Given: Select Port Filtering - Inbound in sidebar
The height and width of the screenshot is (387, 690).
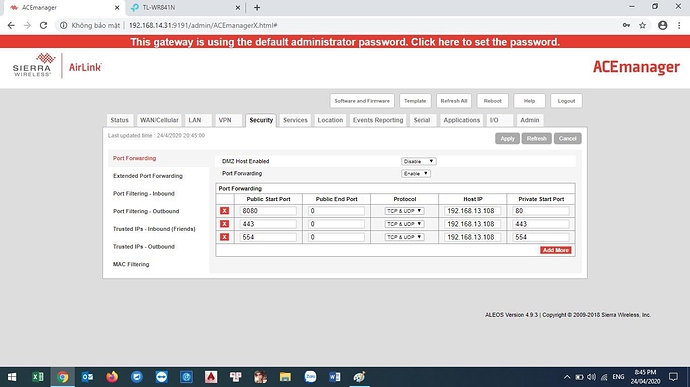Looking at the screenshot, I should click(143, 194).
